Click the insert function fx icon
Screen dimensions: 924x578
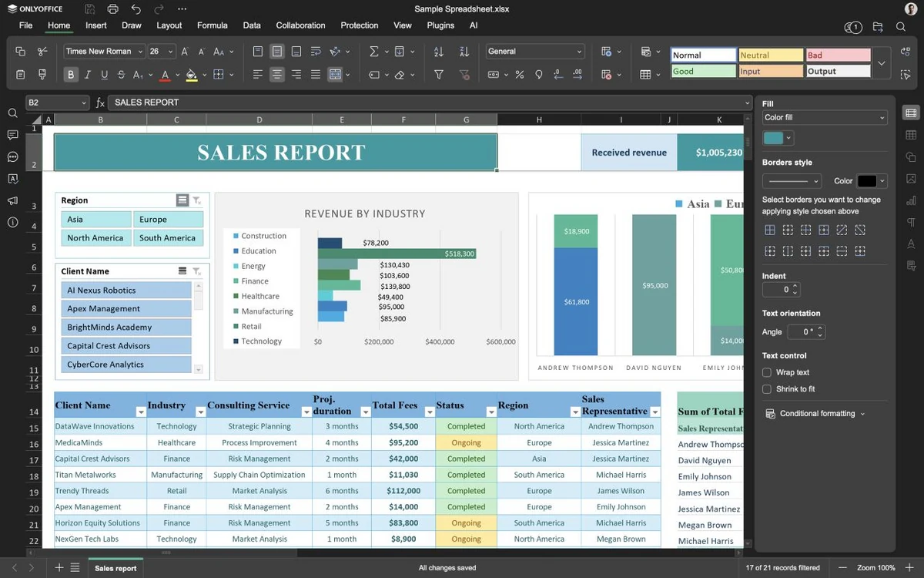(x=100, y=102)
